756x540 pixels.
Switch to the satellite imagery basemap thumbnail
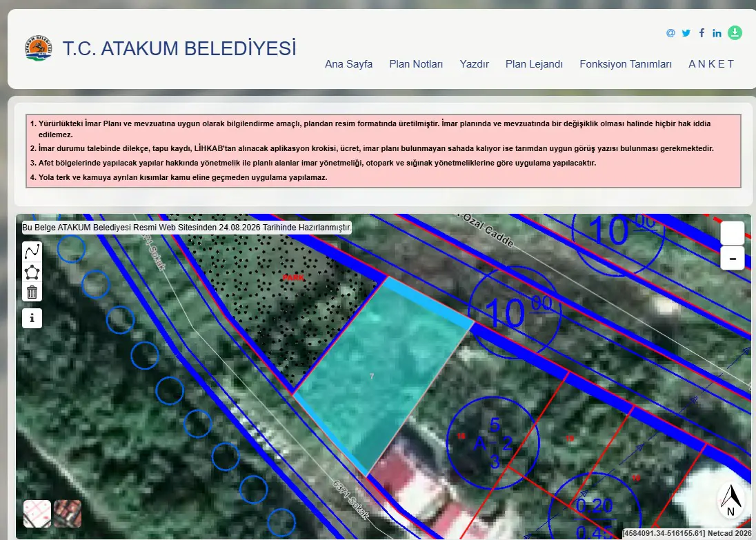coord(68,514)
